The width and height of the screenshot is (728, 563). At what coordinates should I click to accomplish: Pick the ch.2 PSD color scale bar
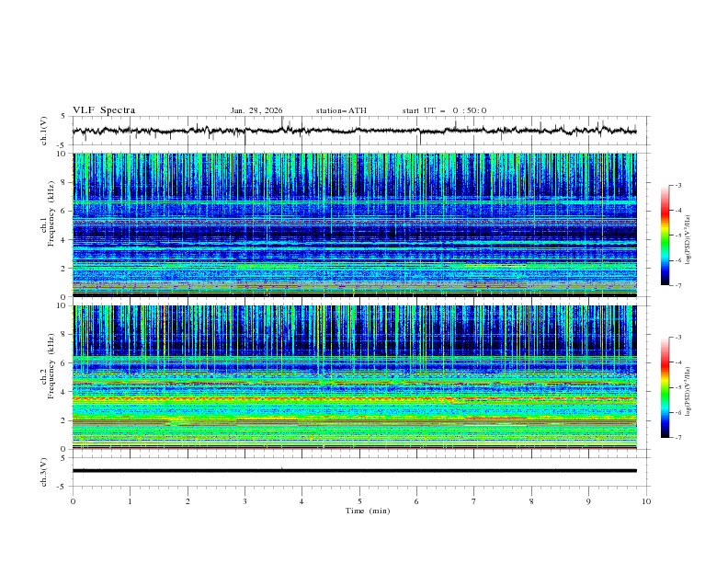[665, 387]
